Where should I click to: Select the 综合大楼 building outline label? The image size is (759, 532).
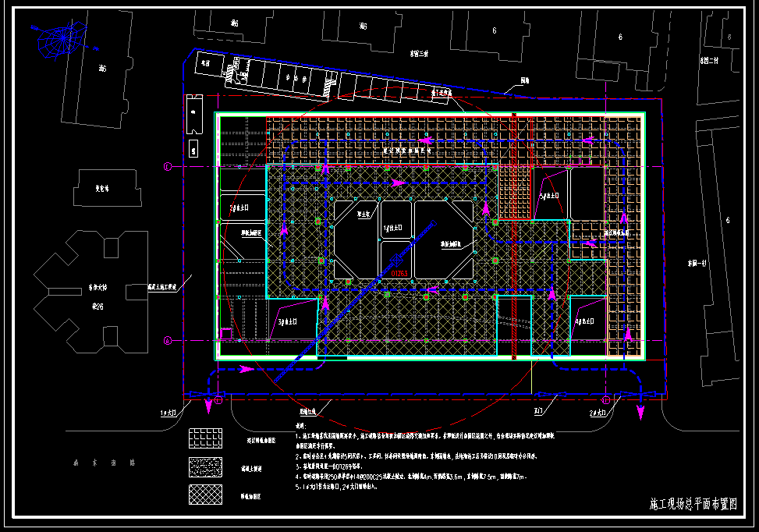click(96, 286)
